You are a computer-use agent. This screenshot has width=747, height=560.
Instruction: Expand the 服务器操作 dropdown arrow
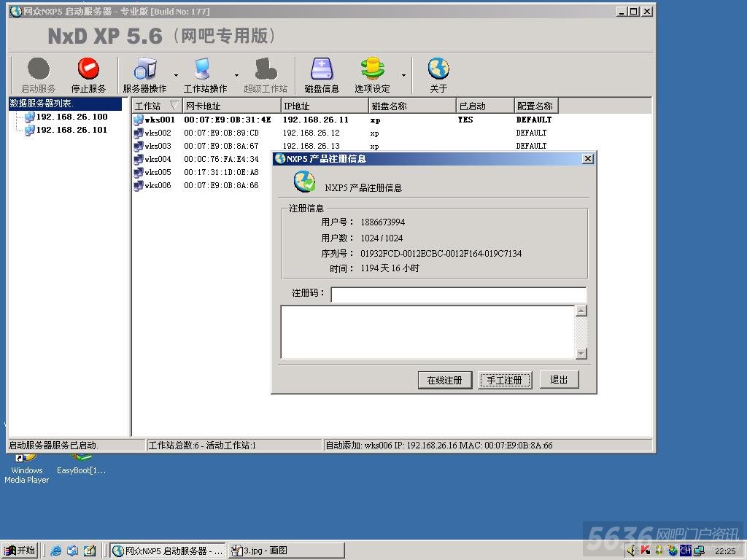coord(176,75)
